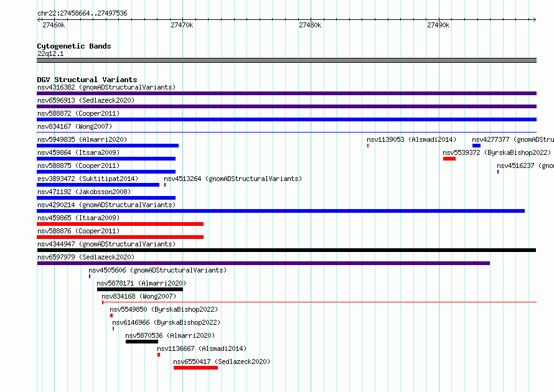
Task: Open nsv588872 (Cooper2011) variant label
Action: (x=78, y=113)
